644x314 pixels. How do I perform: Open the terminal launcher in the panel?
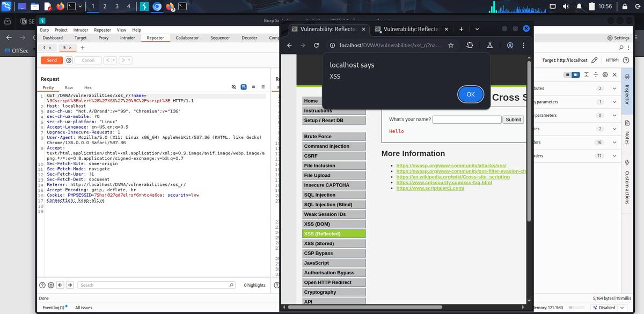click(71, 6)
